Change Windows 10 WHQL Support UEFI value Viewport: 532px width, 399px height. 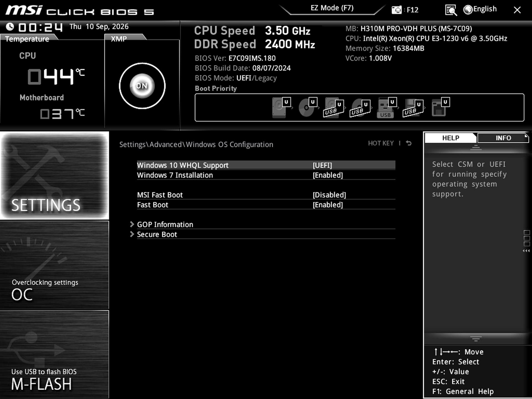coord(322,165)
